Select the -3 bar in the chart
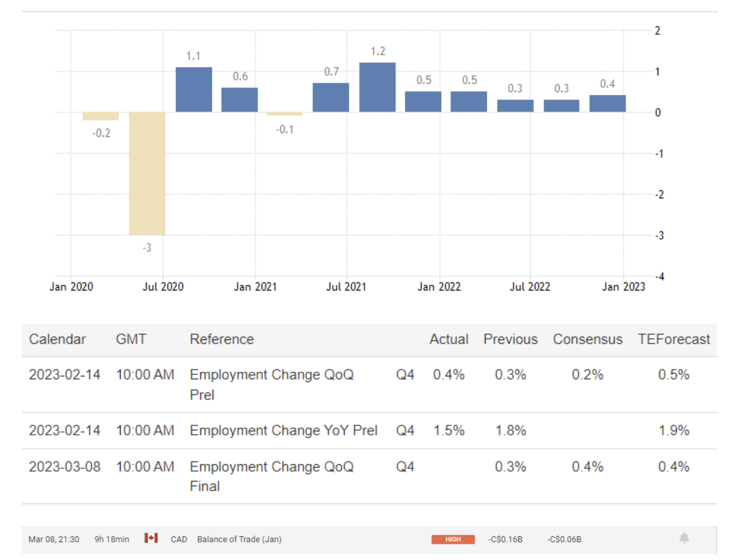The image size is (738, 560). point(147,173)
